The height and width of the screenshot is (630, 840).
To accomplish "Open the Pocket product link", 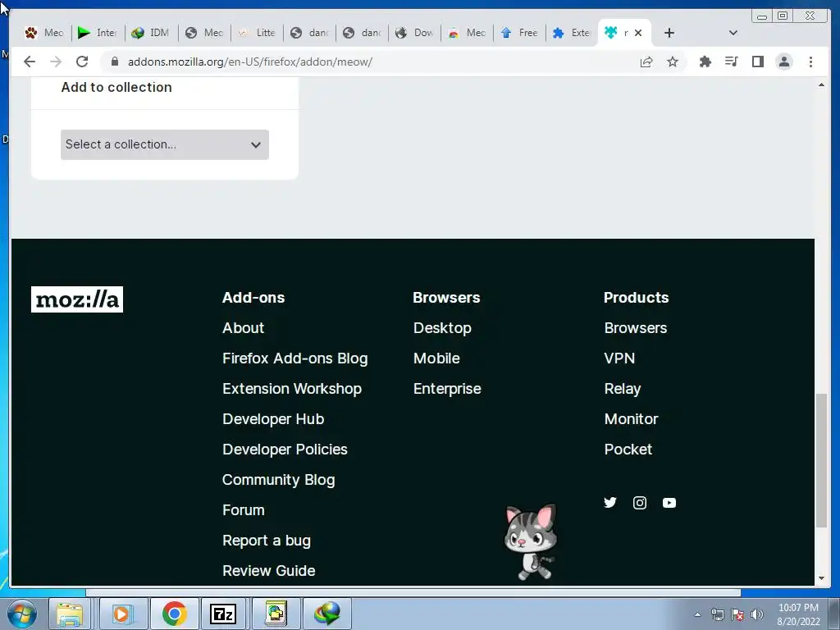I will 628,450.
